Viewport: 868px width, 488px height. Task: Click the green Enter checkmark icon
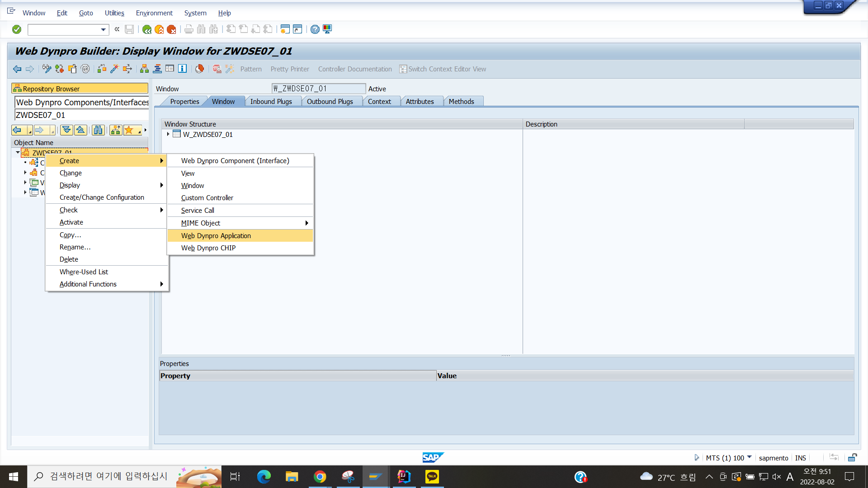[x=17, y=29]
